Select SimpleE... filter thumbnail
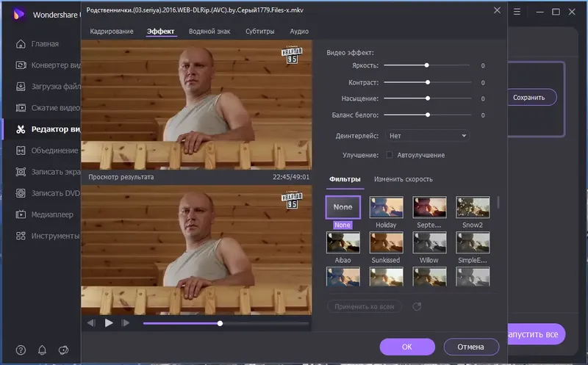The width and height of the screenshot is (588, 365). pyautogui.click(x=473, y=242)
